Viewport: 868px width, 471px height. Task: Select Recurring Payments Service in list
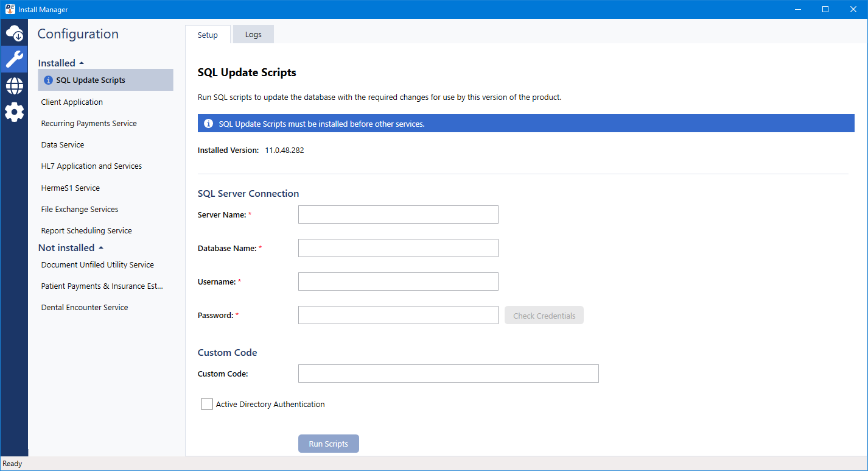point(89,124)
